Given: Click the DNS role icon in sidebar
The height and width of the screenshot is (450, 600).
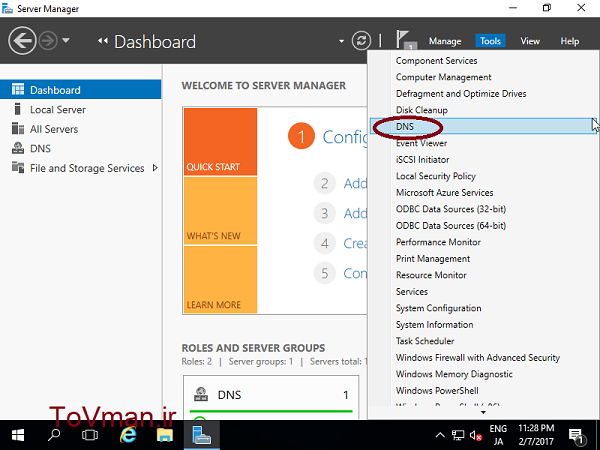Looking at the screenshot, I should tap(18, 148).
